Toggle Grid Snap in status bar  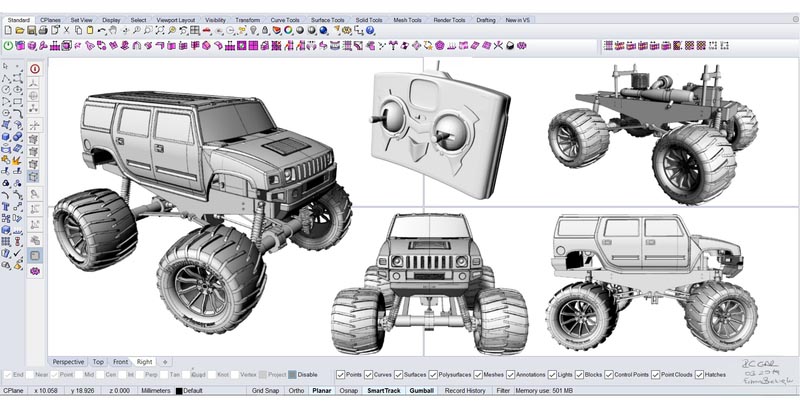click(x=265, y=391)
